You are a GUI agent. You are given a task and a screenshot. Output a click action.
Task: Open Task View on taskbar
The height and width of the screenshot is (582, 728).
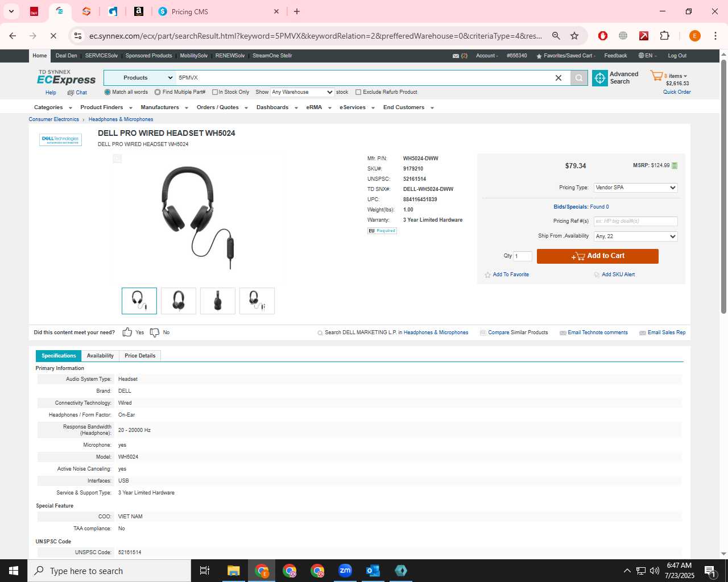coord(205,571)
